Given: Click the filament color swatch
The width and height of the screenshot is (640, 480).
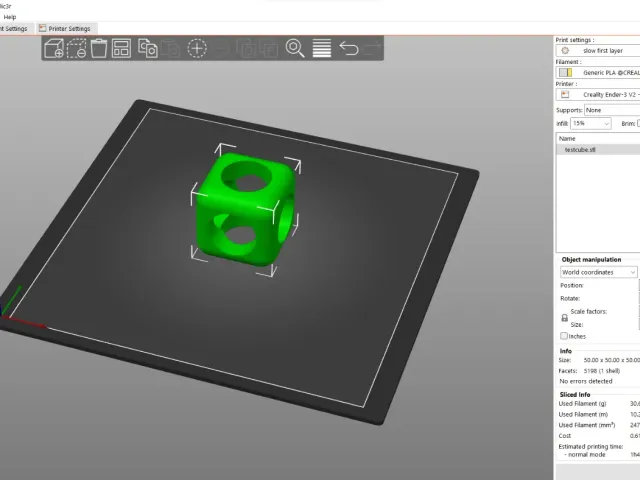Looking at the screenshot, I should click(x=565, y=73).
